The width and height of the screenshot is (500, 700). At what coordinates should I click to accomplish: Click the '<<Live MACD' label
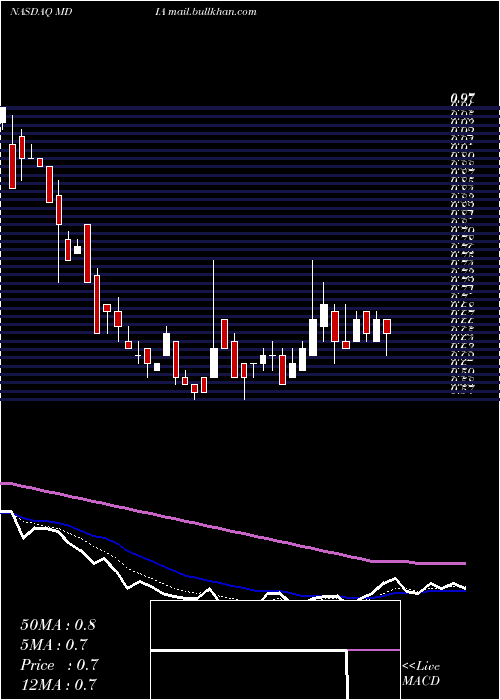point(421,674)
